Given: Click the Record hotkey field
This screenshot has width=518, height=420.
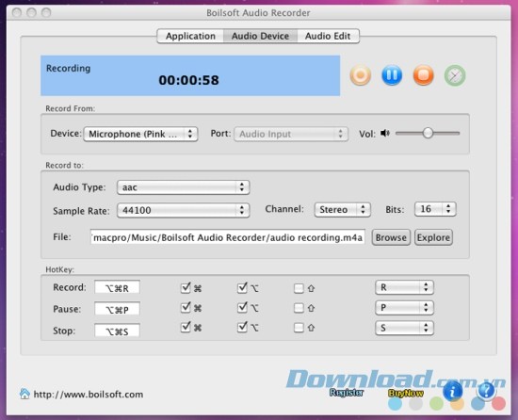Looking at the screenshot, I should click(118, 287).
